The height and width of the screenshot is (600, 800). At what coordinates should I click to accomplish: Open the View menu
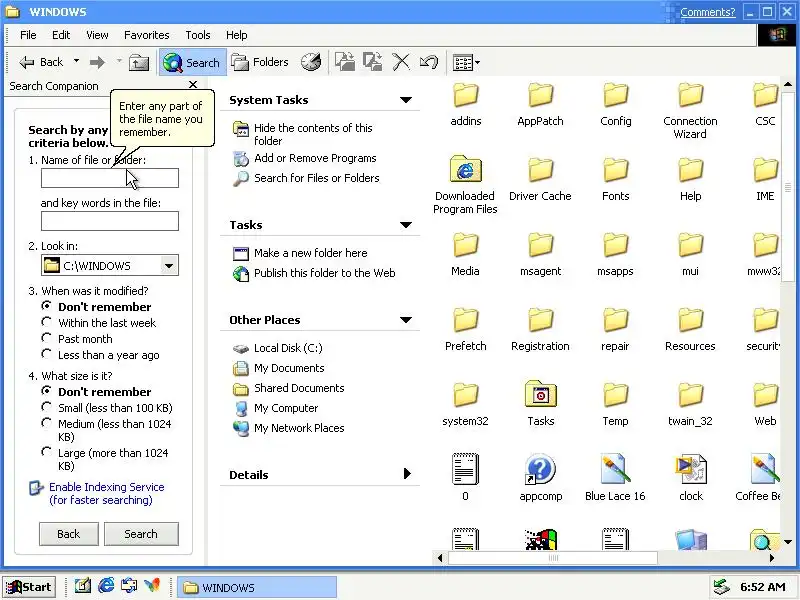pyautogui.click(x=97, y=35)
